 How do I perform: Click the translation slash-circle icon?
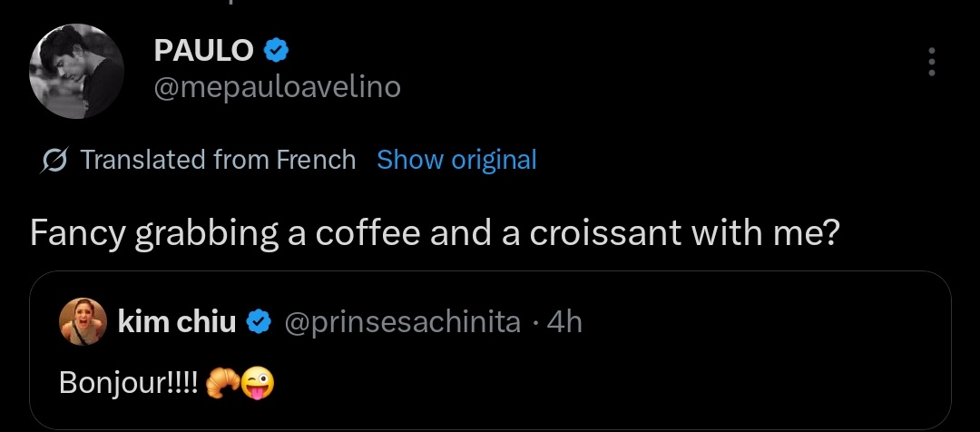[x=54, y=161]
